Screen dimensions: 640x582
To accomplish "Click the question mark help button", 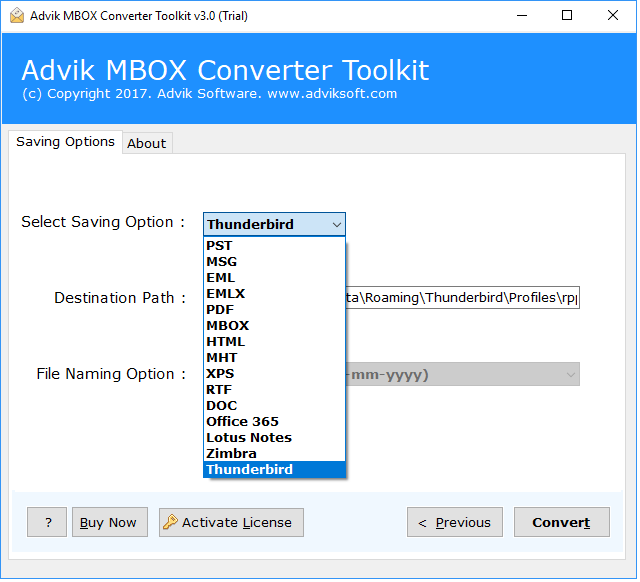I will pos(47,524).
